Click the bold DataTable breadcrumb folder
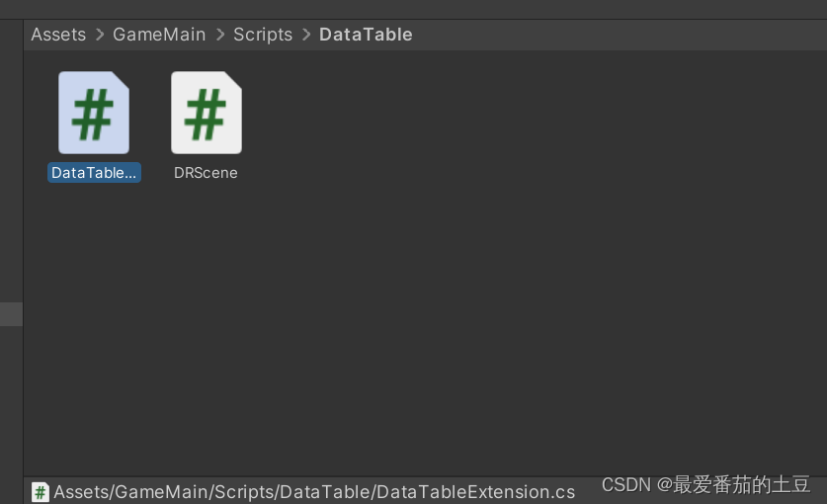Image resolution: width=827 pixels, height=504 pixels. (366, 35)
